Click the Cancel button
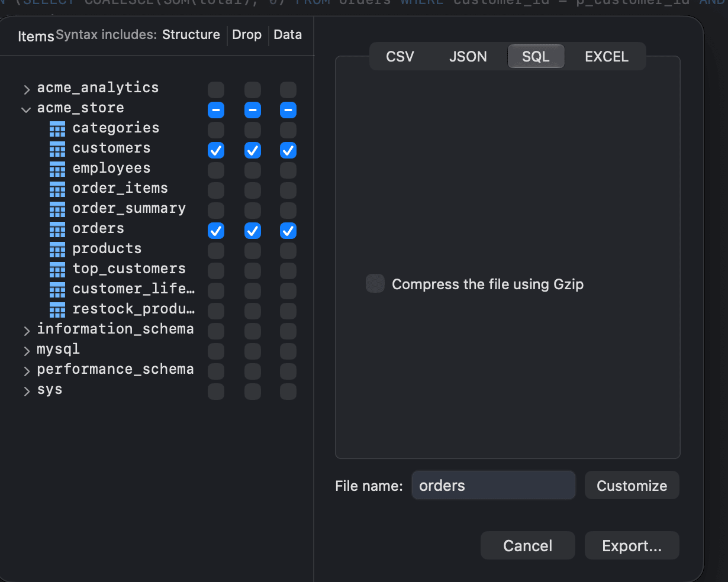The image size is (728, 582). coord(528,545)
